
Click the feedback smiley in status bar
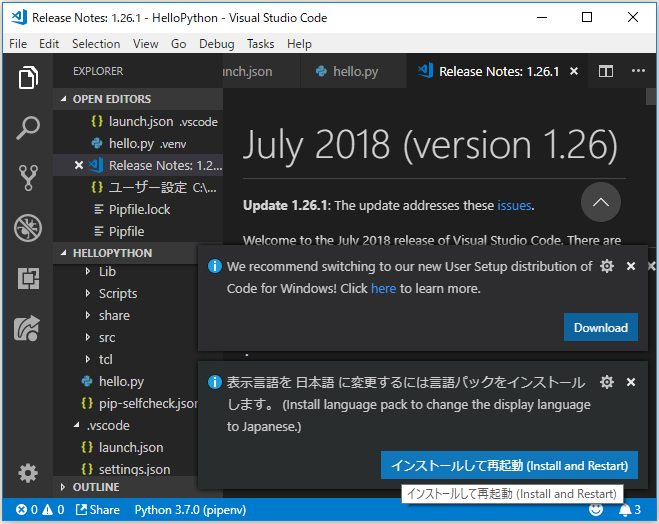[x=596, y=509]
